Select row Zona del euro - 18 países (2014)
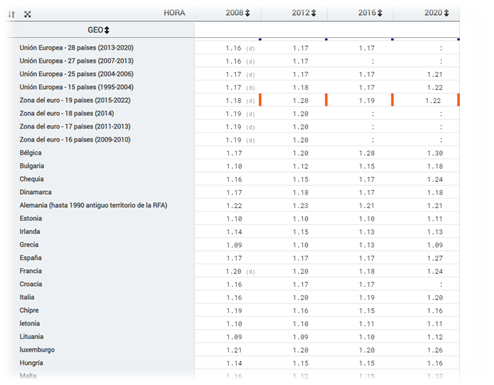 point(67,113)
